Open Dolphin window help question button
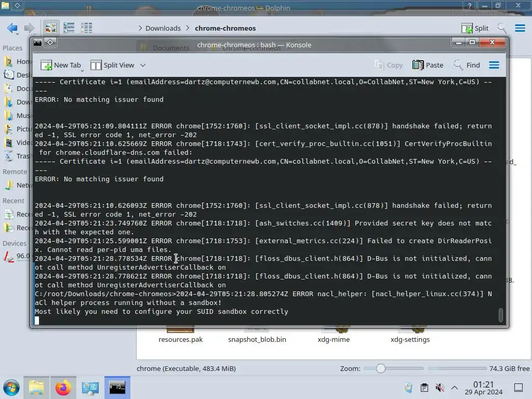532x399 pixels. 470,5
